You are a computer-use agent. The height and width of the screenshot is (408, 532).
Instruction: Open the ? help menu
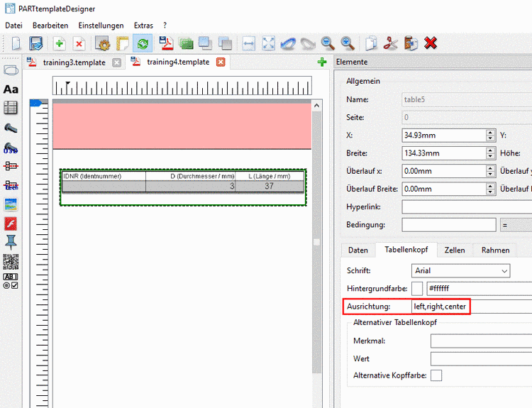[165, 26]
